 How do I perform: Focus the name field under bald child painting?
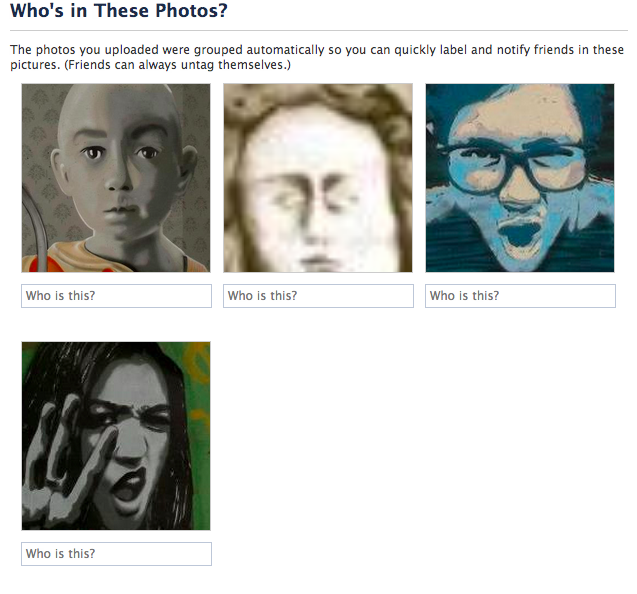pyautogui.click(x=116, y=296)
